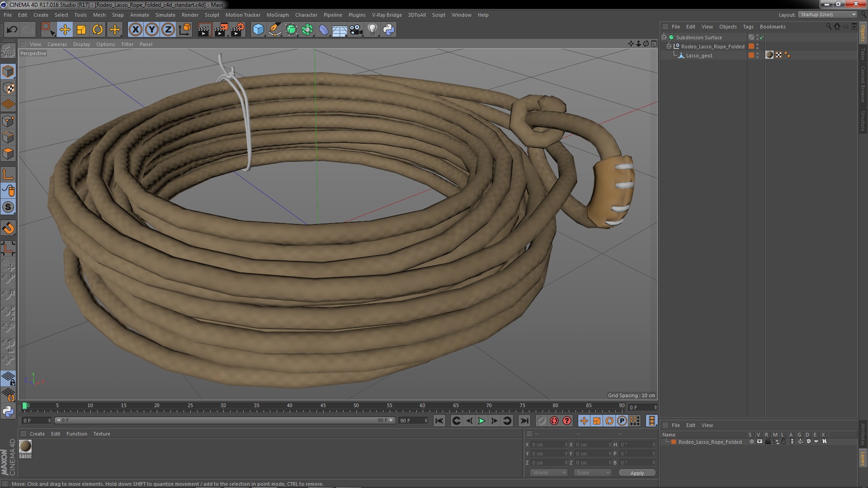The height and width of the screenshot is (488, 868).
Task: Open the Render menu
Action: 190,15
